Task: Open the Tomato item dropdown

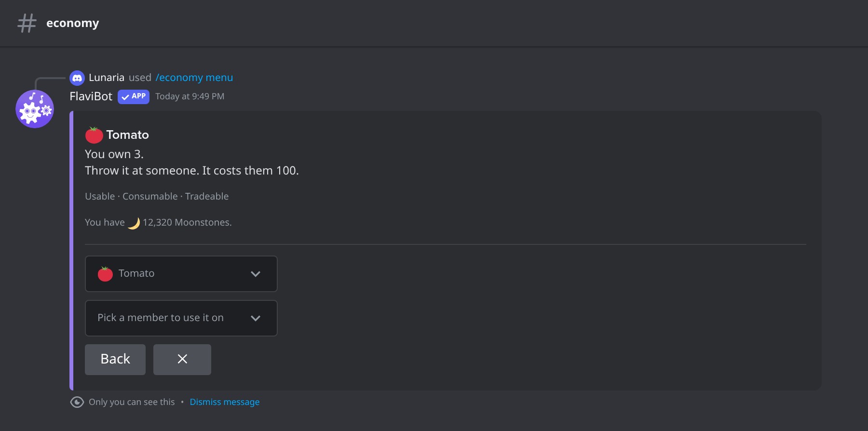Action: (x=181, y=274)
